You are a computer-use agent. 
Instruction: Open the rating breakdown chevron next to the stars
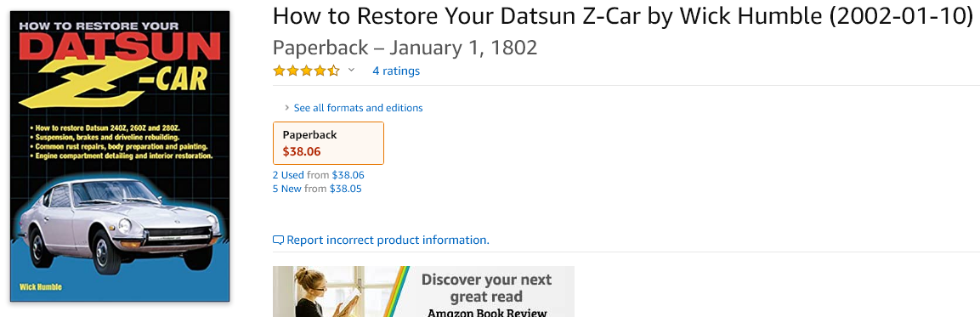[351, 70]
